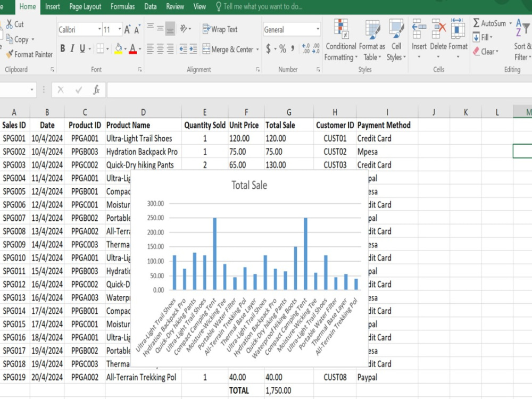Viewport: 532px width, 399px height.
Task: Apply yellow fill color bucket
Action: [118, 48]
